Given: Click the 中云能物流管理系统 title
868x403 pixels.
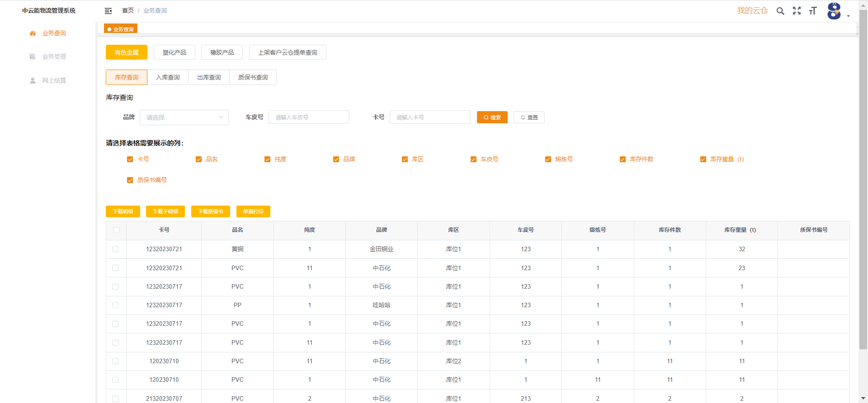Looking at the screenshot, I should tap(49, 10).
